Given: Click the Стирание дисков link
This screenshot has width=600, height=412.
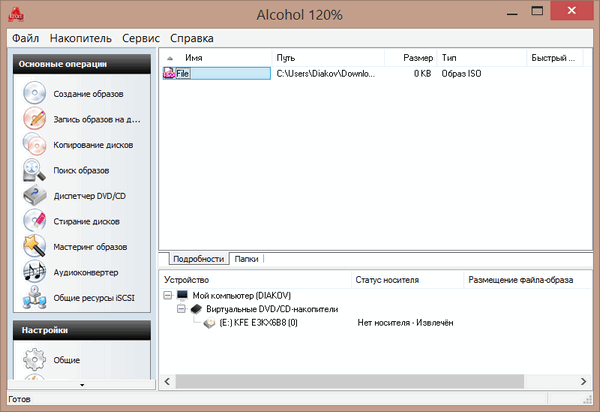Looking at the screenshot, I should tap(86, 221).
